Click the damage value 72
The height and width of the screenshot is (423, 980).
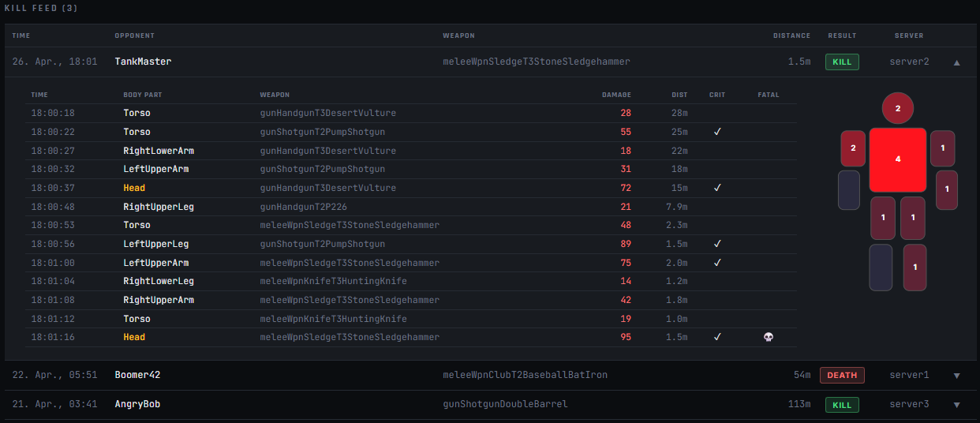click(x=626, y=188)
